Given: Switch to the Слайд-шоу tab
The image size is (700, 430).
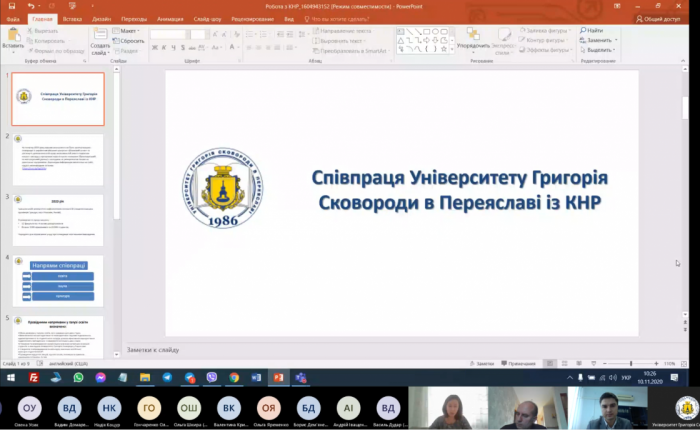Looking at the screenshot, I should (207, 19).
